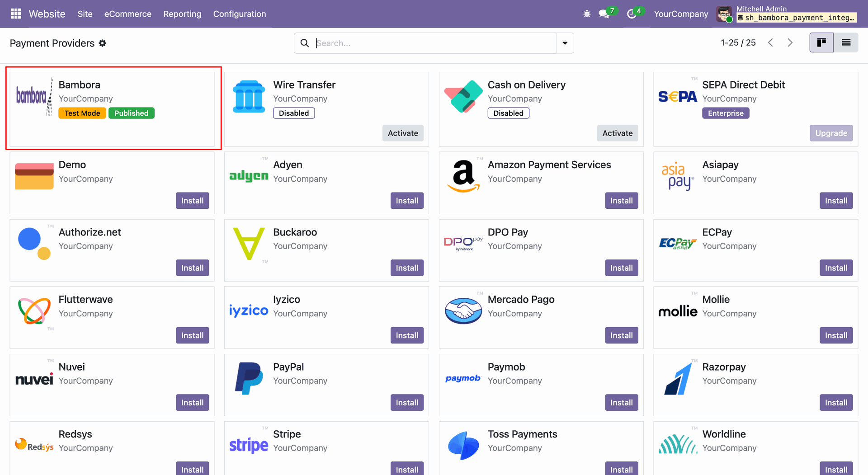This screenshot has width=868, height=475.
Task: Click the Flutterwave logo
Action: [34, 311]
